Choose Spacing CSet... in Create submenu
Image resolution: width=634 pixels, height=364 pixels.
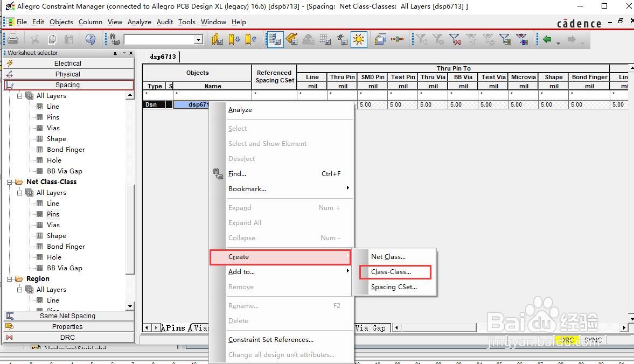(x=395, y=287)
